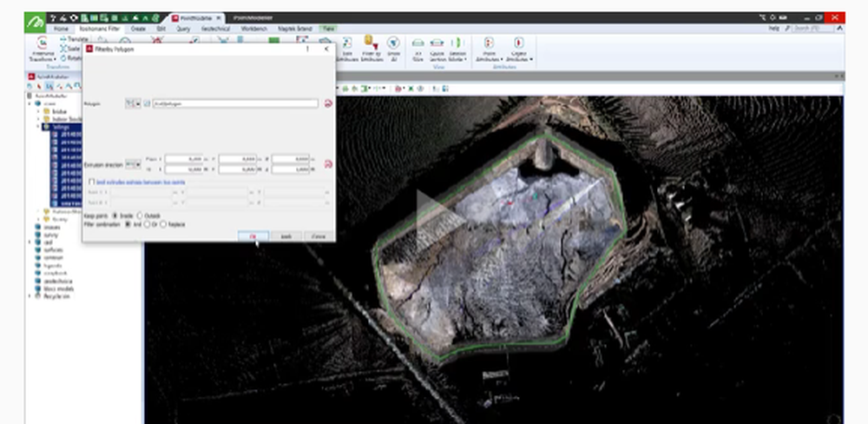Switch to the Position and Filter ribbon tab

pos(99,29)
